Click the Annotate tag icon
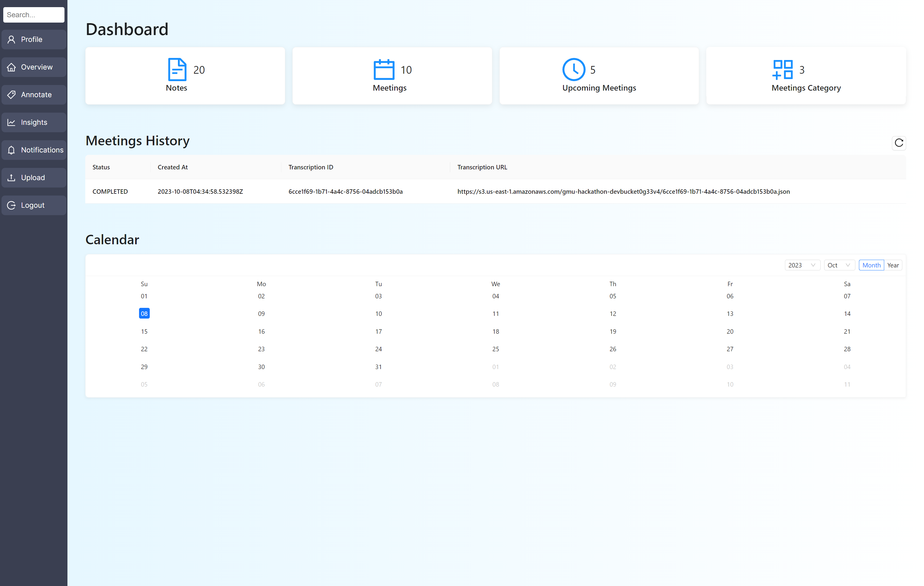The height and width of the screenshot is (586, 924). coord(12,95)
